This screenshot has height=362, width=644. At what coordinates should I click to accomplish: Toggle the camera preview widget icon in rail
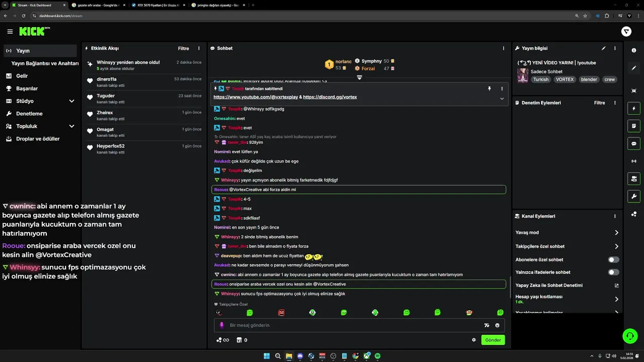pyautogui.click(x=634, y=178)
